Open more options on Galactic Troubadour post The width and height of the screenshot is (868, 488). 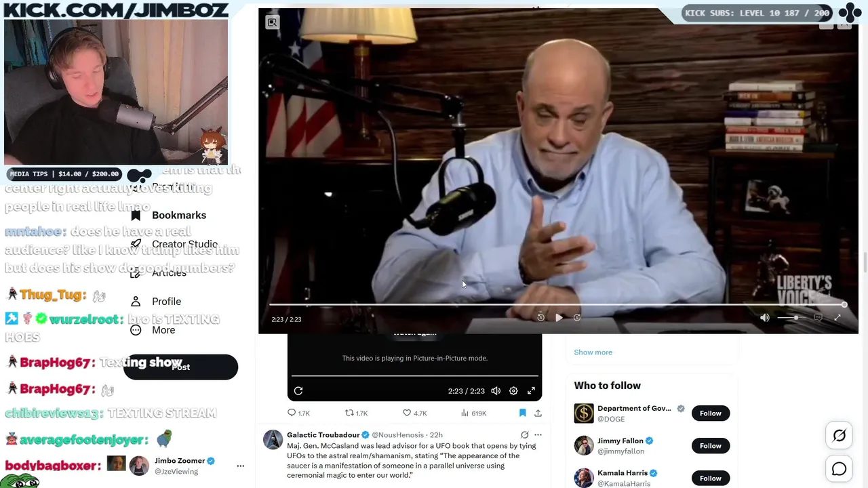coord(538,434)
